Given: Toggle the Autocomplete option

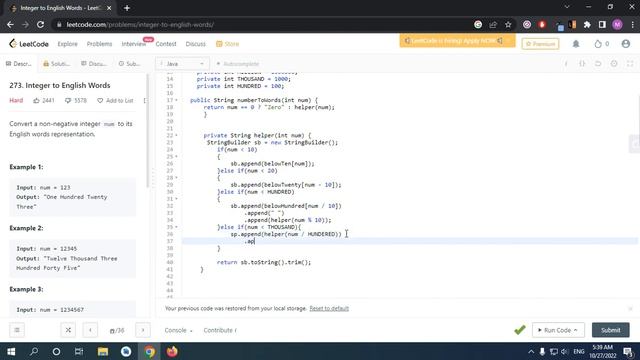Looking at the screenshot, I should [238, 64].
